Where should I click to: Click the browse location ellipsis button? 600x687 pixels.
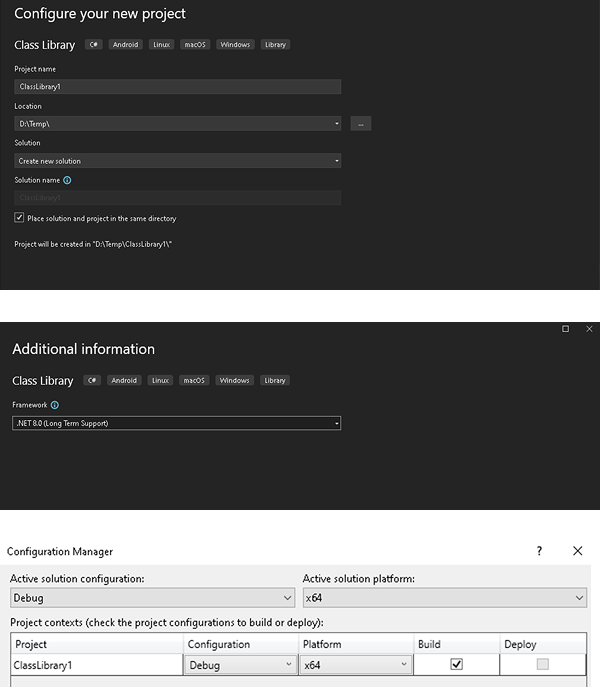tap(361, 124)
